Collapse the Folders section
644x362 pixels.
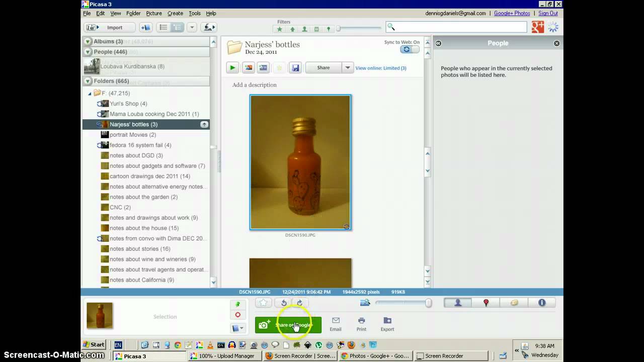pos(88,81)
